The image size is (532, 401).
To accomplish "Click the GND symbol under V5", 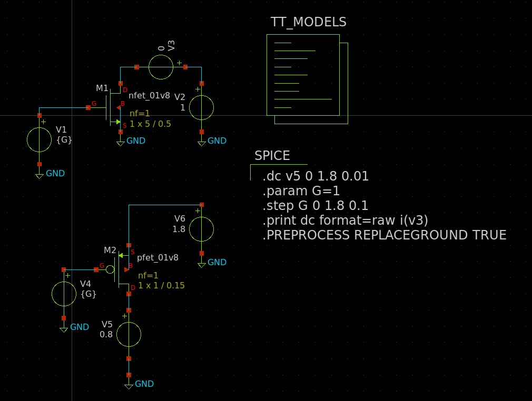I will point(129,385).
